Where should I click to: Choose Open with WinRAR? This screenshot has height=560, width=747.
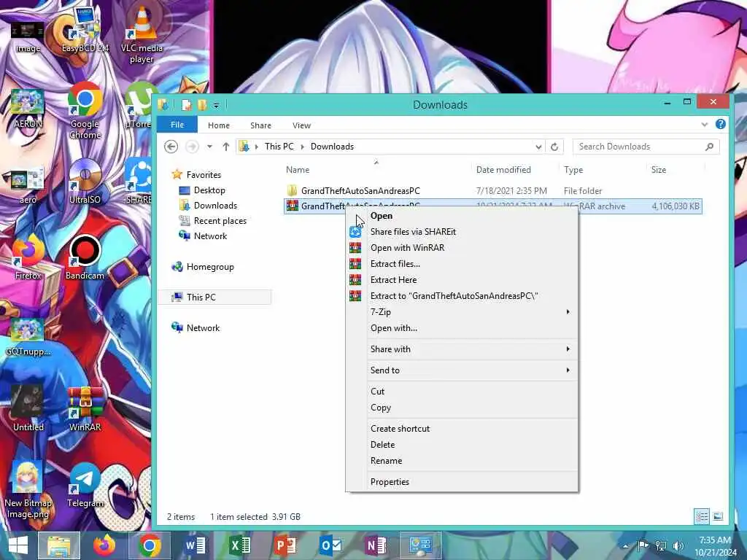click(x=462, y=248)
